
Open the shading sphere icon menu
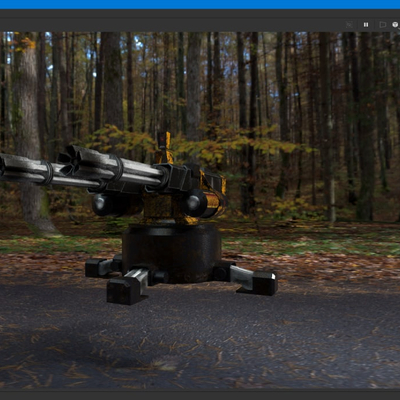395,25
